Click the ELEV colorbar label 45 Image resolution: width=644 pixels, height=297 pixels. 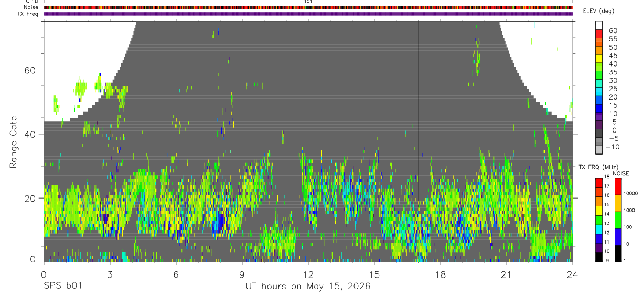point(613,56)
